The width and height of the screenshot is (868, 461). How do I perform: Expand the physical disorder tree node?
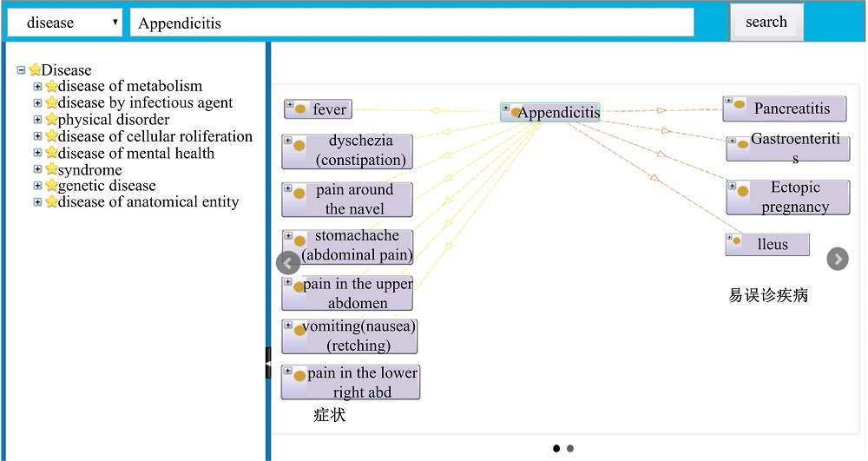(x=37, y=120)
